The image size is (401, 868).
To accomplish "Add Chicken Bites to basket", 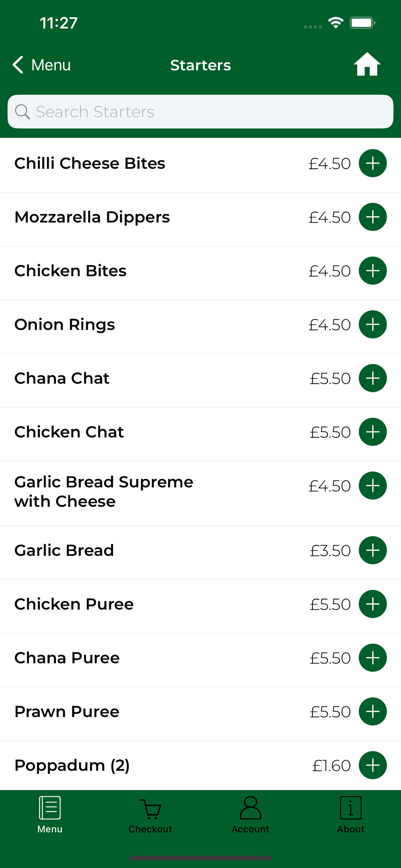I will coord(372,271).
